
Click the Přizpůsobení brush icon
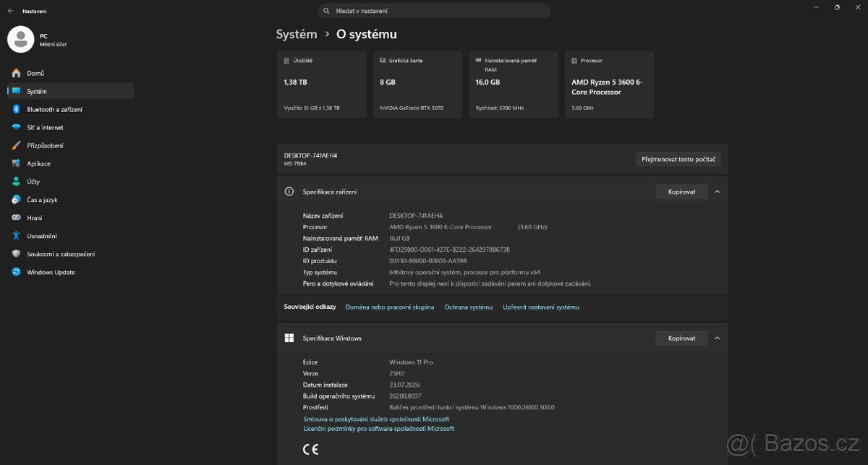pos(16,145)
